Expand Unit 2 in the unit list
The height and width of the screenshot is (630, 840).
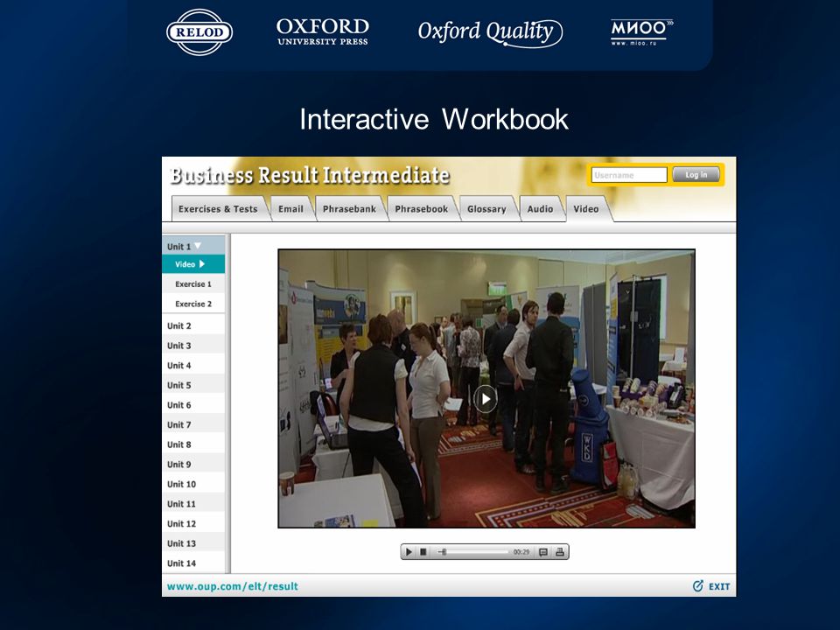tap(193, 325)
